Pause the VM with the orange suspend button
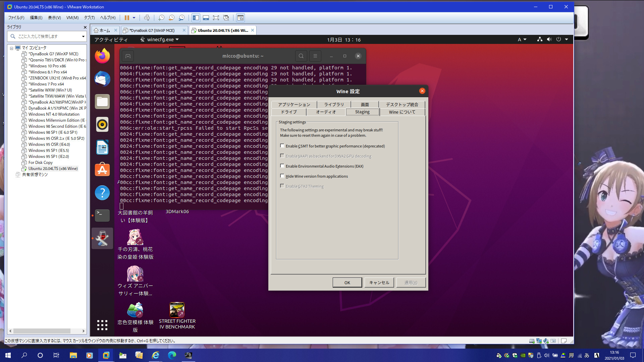 (127, 18)
